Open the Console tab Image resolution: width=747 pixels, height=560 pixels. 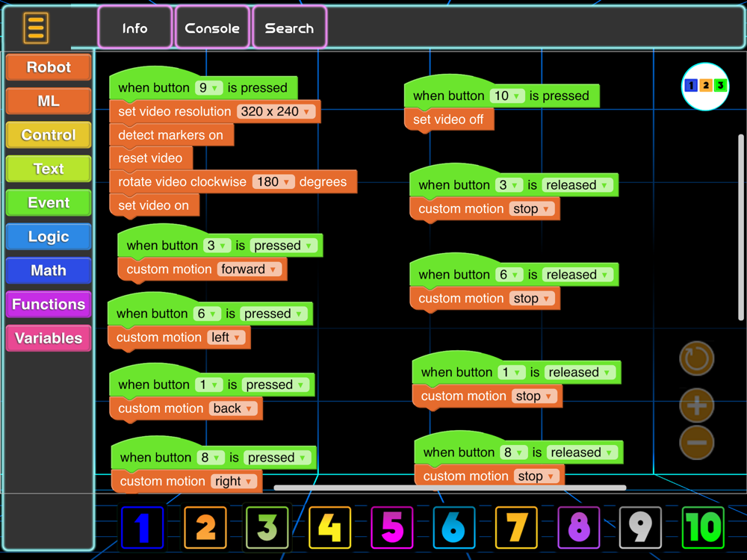[x=212, y=28]
